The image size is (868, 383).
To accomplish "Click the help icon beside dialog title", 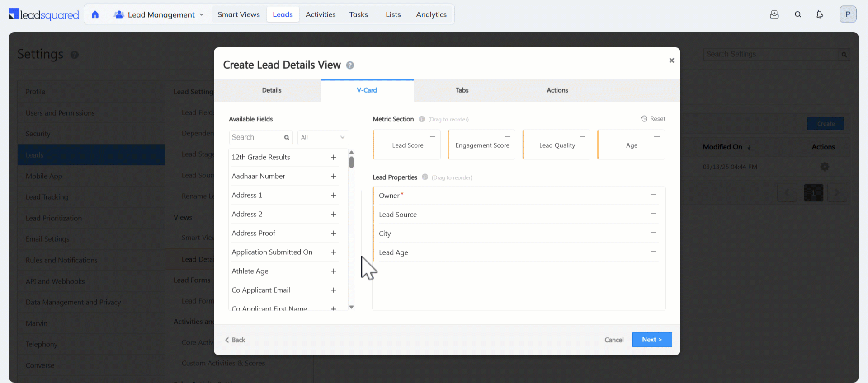I will (350, 65).
